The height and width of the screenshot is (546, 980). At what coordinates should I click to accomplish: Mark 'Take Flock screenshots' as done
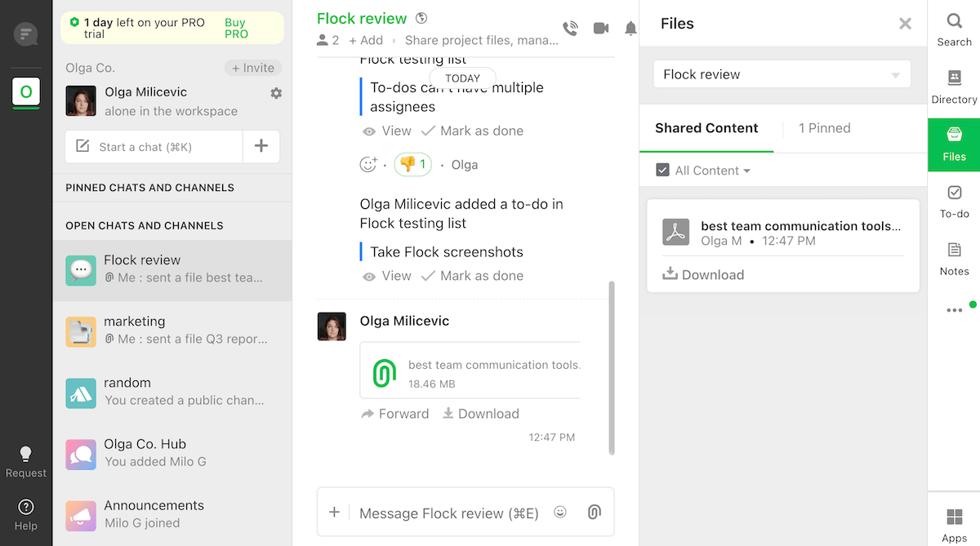pyautogui.click(x=472, y=276)
